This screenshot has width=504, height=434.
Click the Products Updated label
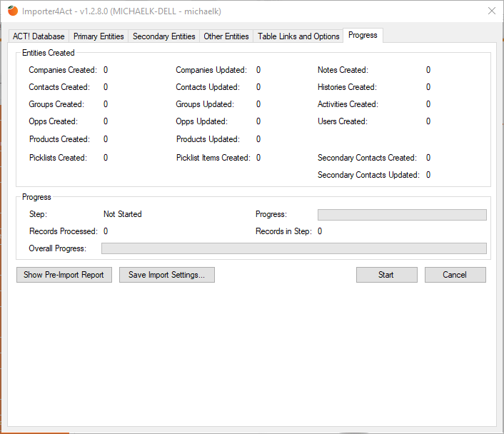208,139
